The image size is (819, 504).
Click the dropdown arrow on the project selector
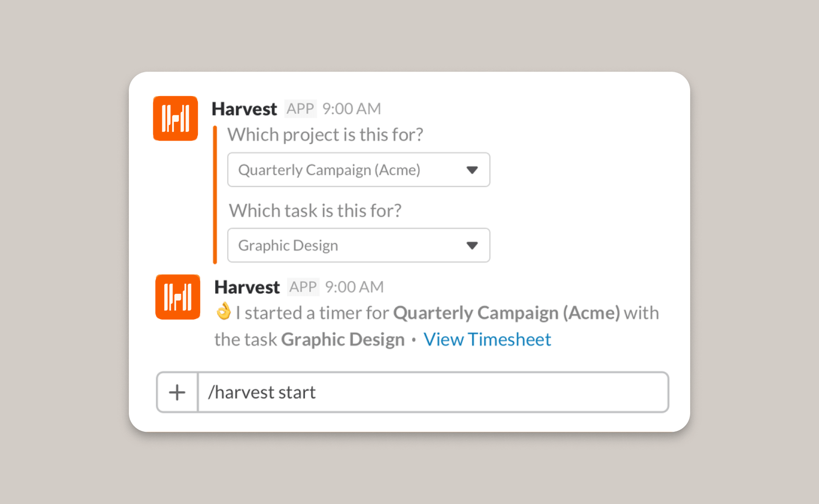pyautogui.click(x=473, y=170)
